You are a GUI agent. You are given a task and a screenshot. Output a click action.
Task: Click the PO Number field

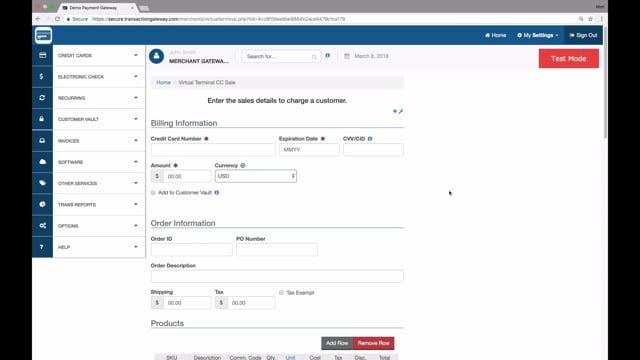[277, 249]
